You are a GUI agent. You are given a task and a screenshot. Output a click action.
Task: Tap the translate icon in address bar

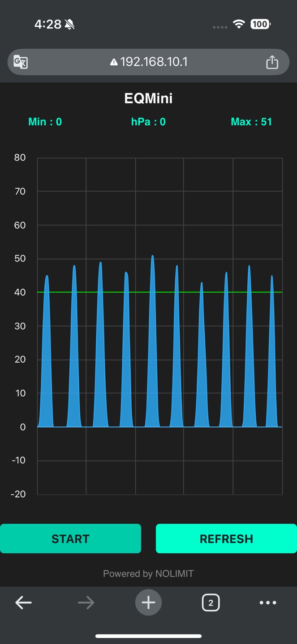coord(21,62)
